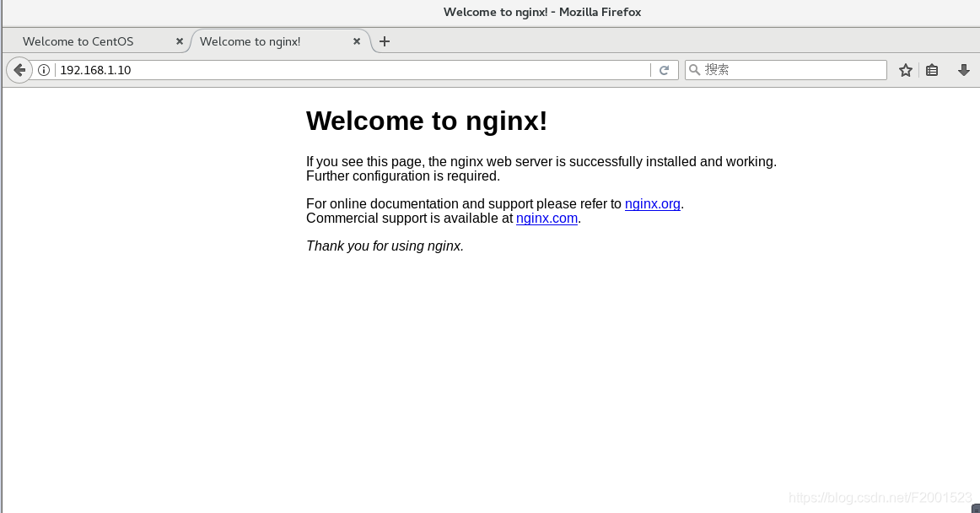This screenshot has width=980, height=513.
Task: Switch to the Welcome to CentOS tab
Action: click(96, 41)
